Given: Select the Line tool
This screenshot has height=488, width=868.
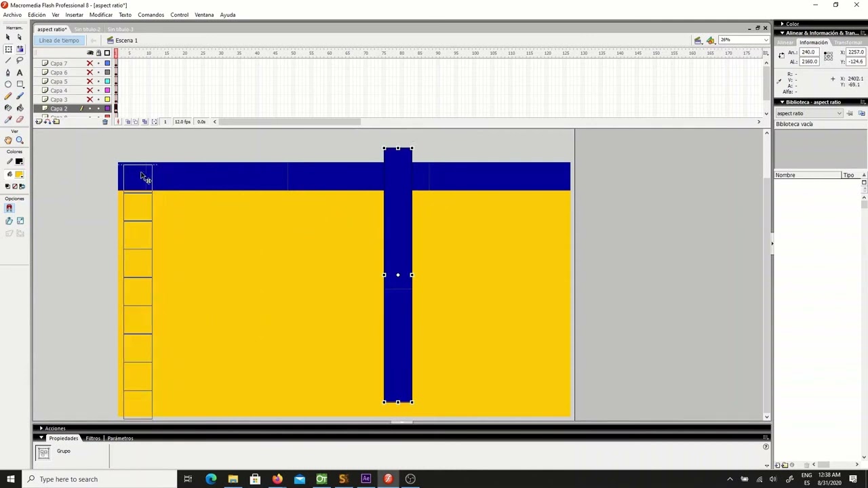Looking at the screenshot, I should click(x=8, y=60).
